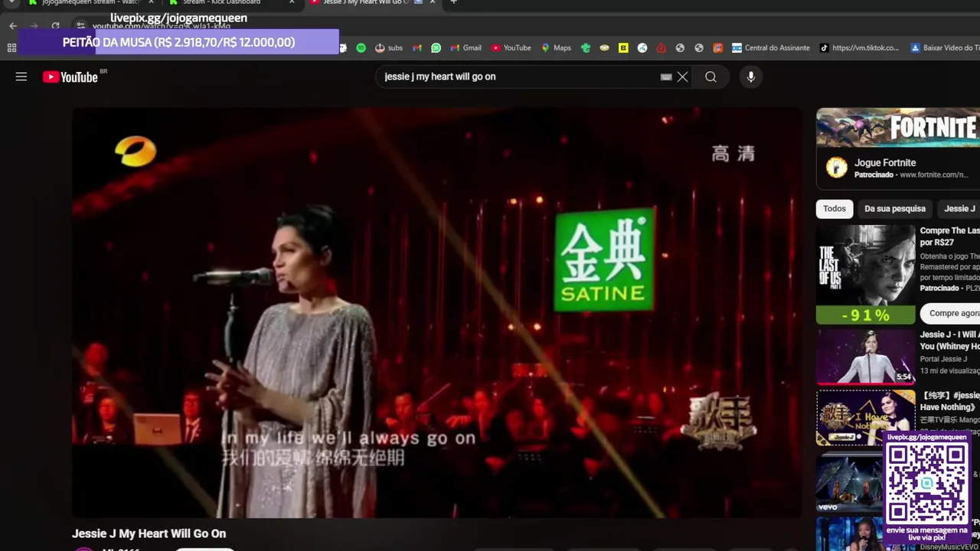Open the on-screen keyboard icon in search box

(666, 77)
